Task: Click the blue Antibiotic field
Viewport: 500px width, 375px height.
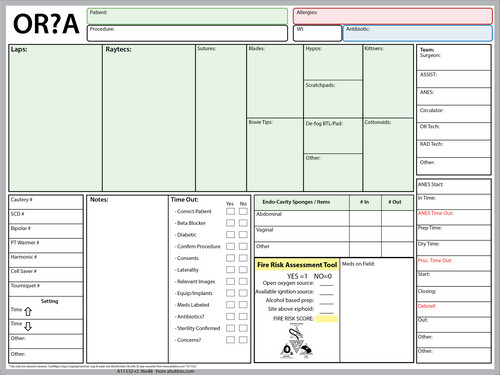Action: pos(418,33)
